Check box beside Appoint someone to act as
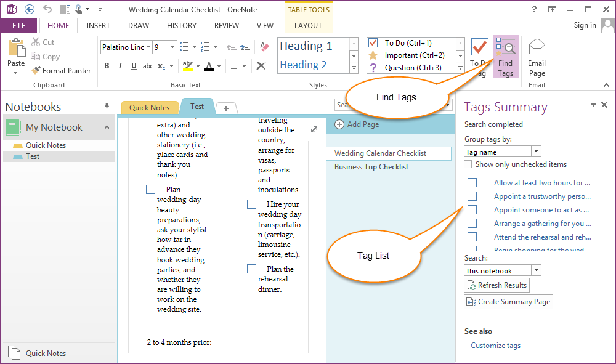This screenshot has height=364, width=616. point(472,209)
